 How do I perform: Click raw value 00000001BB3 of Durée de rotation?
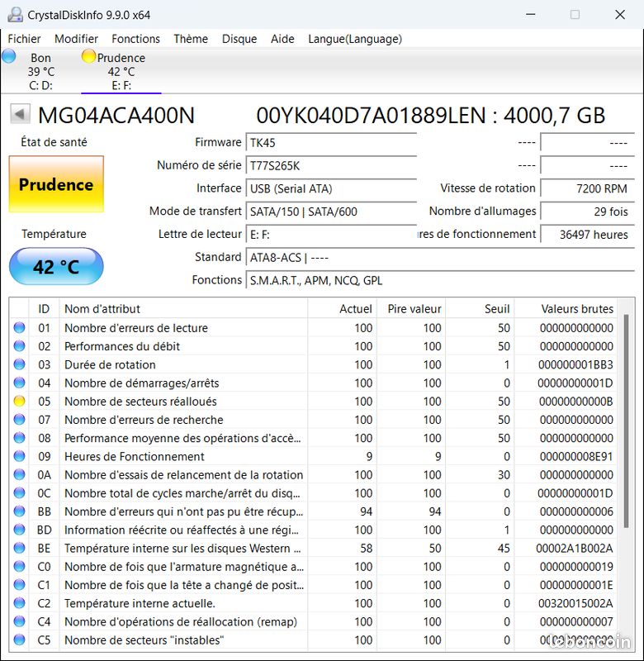(575, 364)
